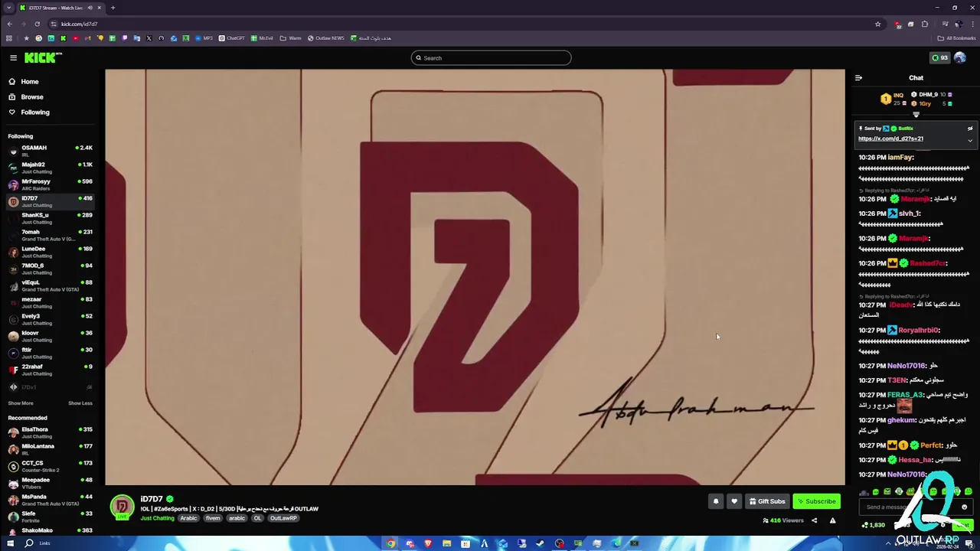Open the 93 Kicks balance badge
The width and height of the screenshot is (980, 551).
tap(939, 57)
